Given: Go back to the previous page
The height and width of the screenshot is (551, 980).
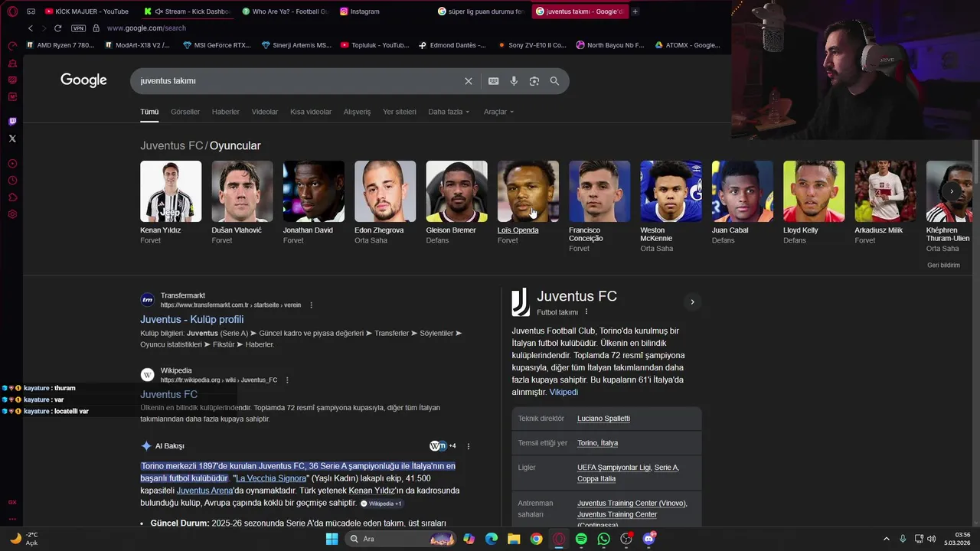Looking at the screenshot, I should 31,28.
